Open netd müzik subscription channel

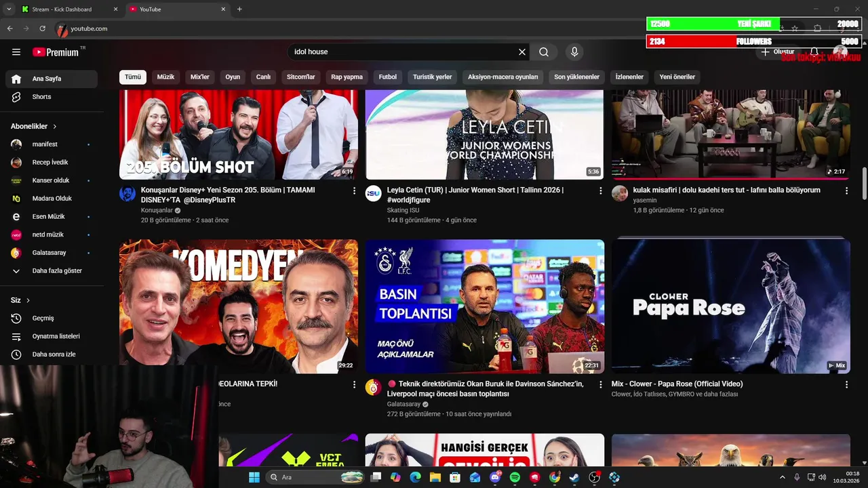(x=52, y=235)
